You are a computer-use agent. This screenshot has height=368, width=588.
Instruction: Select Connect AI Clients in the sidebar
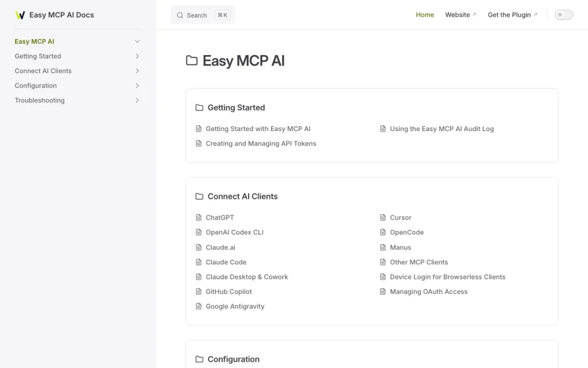click(43, 71)
